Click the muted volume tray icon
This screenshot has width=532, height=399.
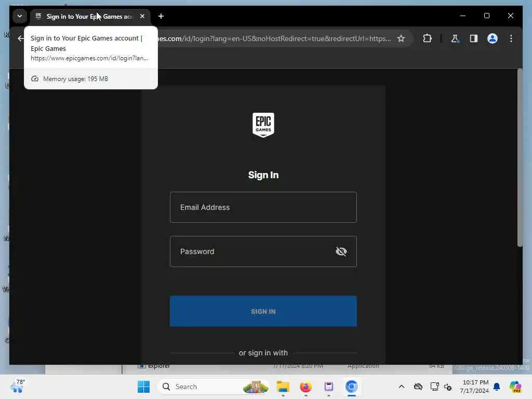[x=448, y=387]
